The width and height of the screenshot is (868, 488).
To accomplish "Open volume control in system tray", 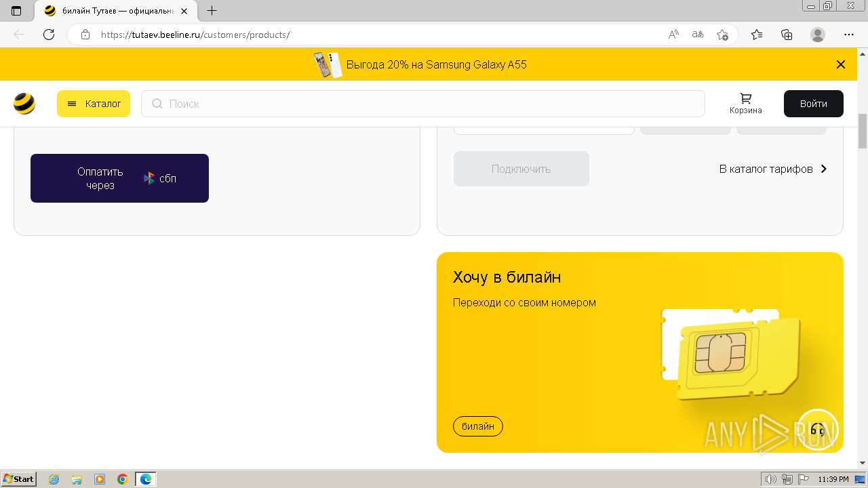I will 772,479.
